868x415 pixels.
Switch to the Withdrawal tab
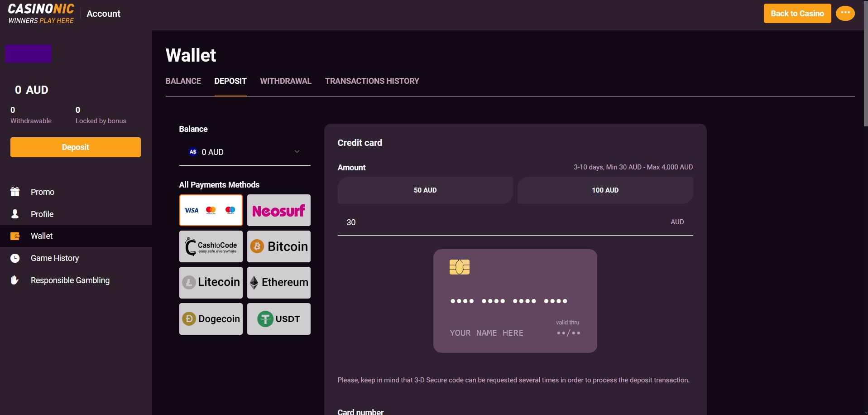point(285,81)
